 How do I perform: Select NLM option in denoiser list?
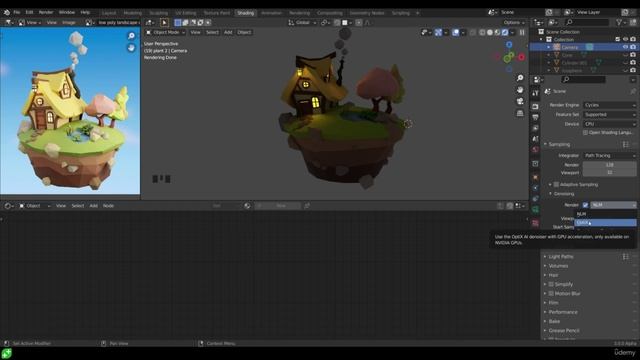click(605, 214)
